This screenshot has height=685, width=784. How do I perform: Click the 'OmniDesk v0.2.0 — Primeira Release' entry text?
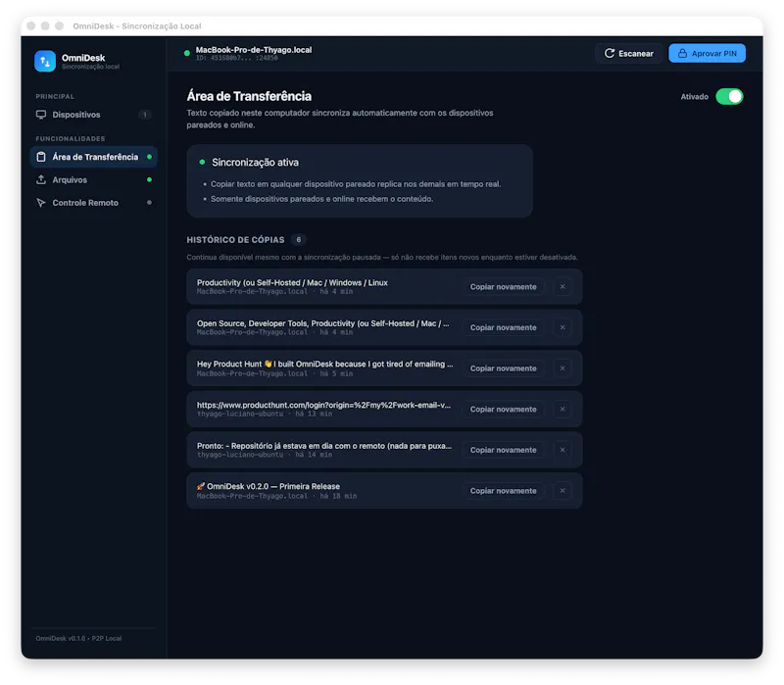[269, 486]
